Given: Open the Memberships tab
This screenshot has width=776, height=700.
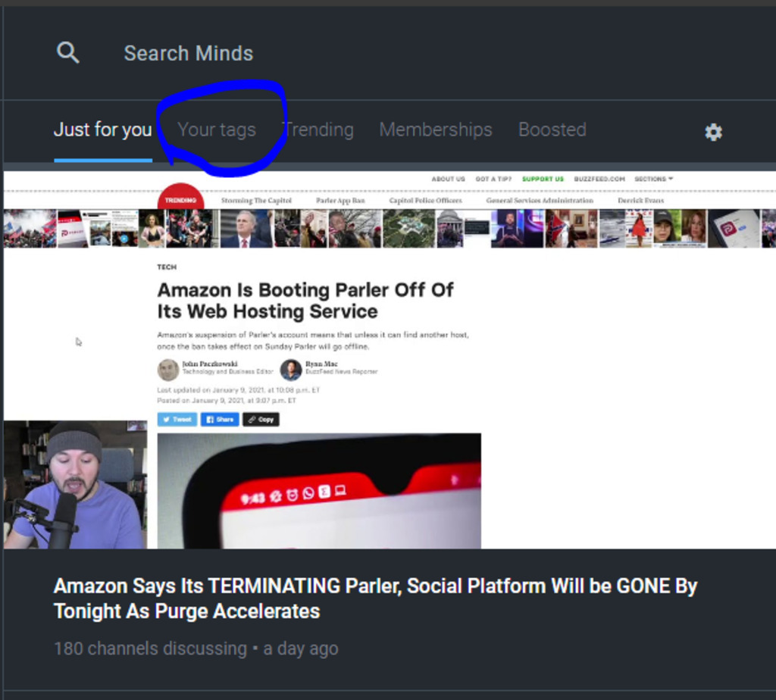Looking at the screenshot, I should point(436,130).
